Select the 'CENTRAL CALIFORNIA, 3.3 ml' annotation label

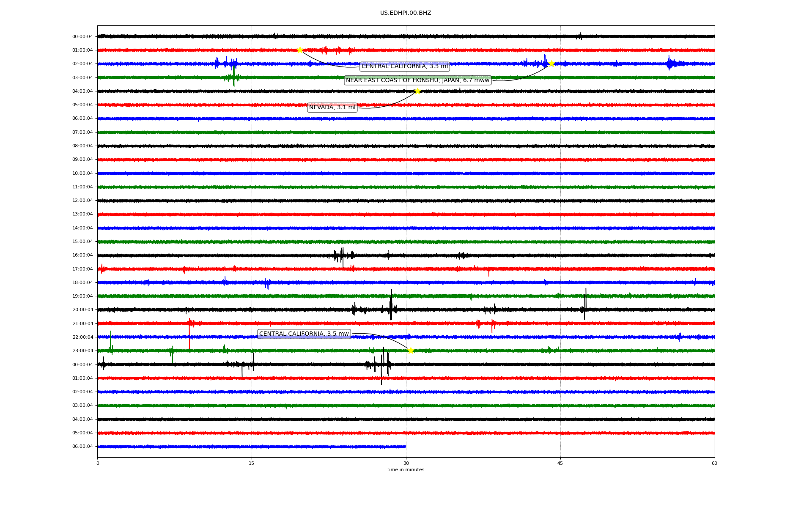[x=404, y=66]
